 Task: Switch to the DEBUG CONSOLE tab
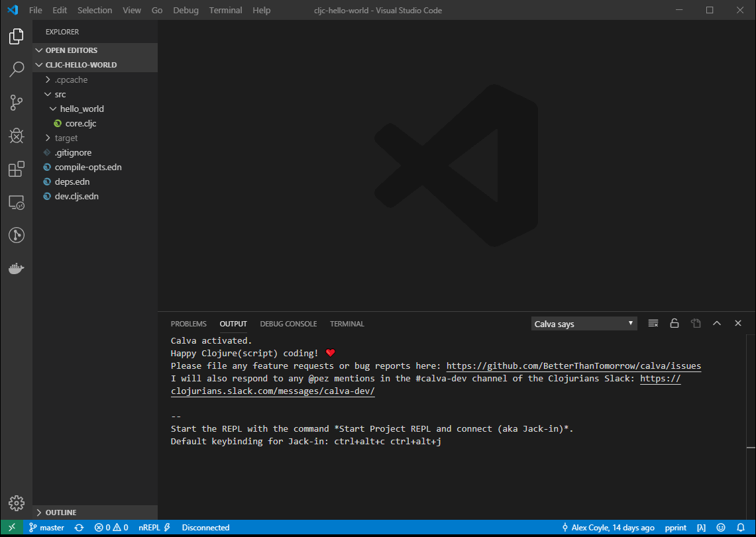[x=288, y=324]
